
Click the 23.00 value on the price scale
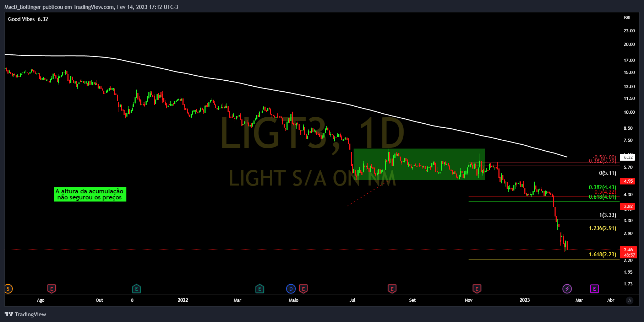point(629,31)
